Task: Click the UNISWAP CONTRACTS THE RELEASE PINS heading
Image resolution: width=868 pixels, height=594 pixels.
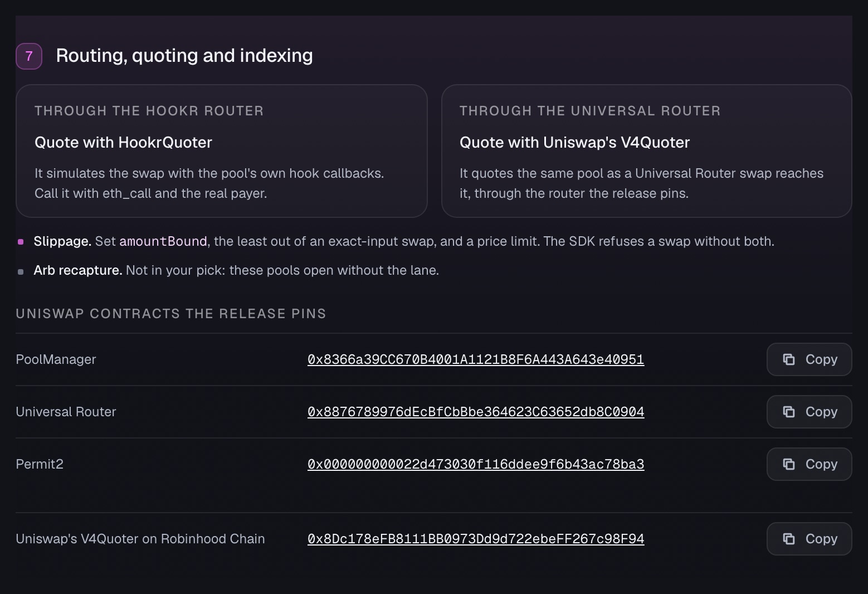Action: tap(171, 314)
